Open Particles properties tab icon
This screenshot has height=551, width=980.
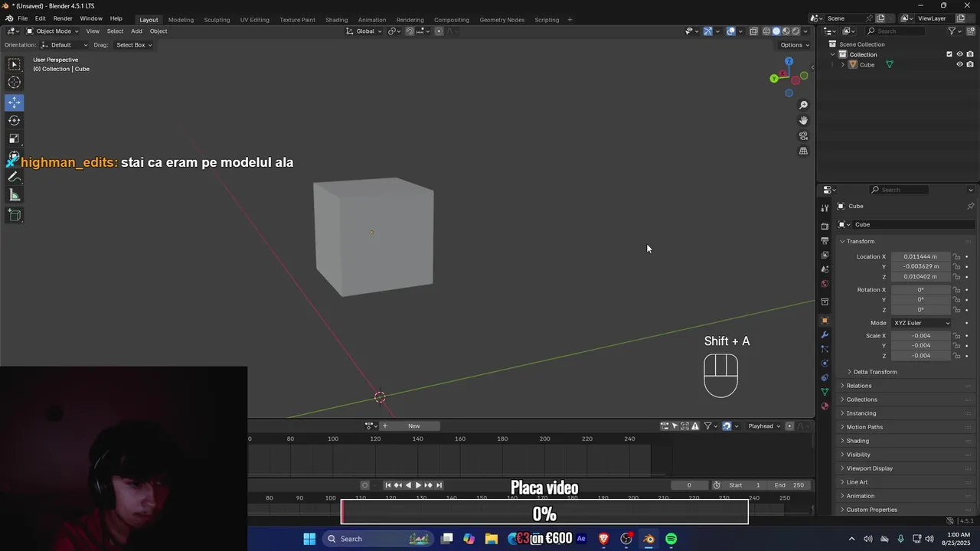pyautogui.click(x=825, y=349)
